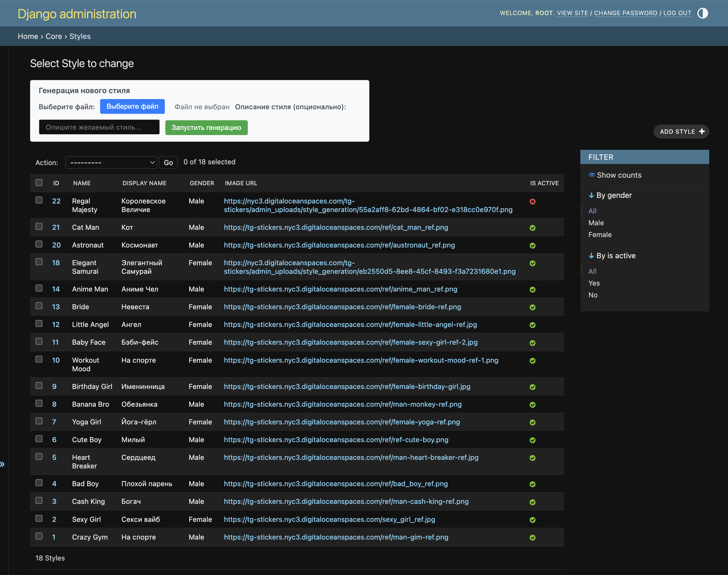
Task: Sort by clicking the Gender column header
Action: (x=202, y=183)
